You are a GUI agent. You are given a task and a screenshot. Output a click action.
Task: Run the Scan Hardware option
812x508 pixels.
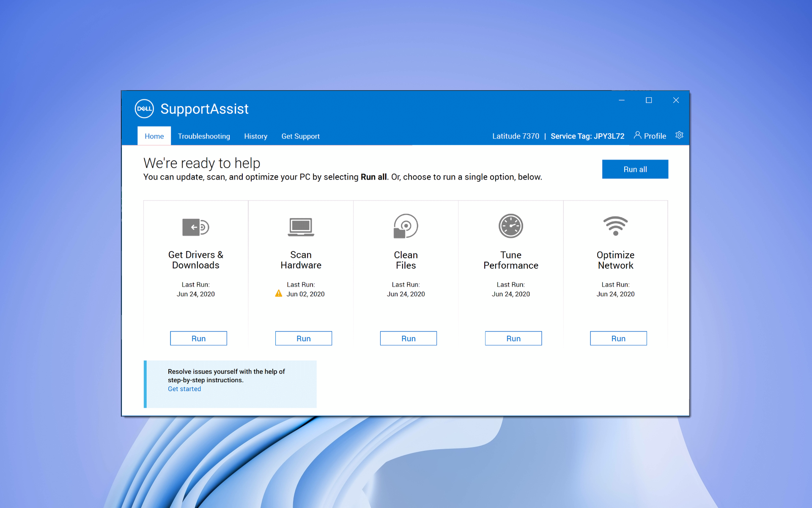[304, 338]
